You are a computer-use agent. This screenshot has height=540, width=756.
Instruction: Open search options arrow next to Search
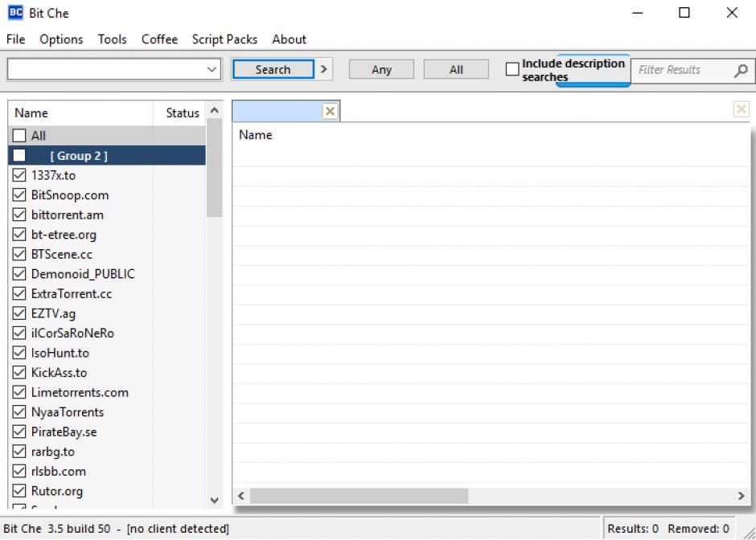[324, 69]
